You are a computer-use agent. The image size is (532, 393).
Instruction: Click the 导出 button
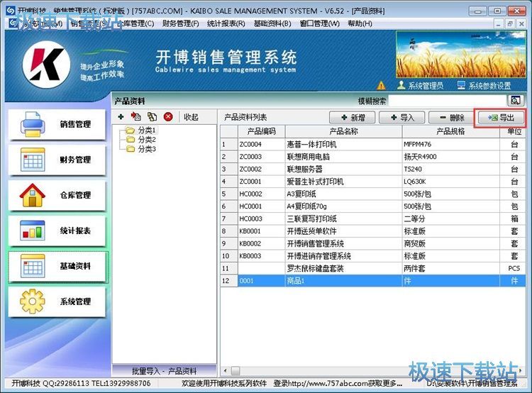point(501,118)
